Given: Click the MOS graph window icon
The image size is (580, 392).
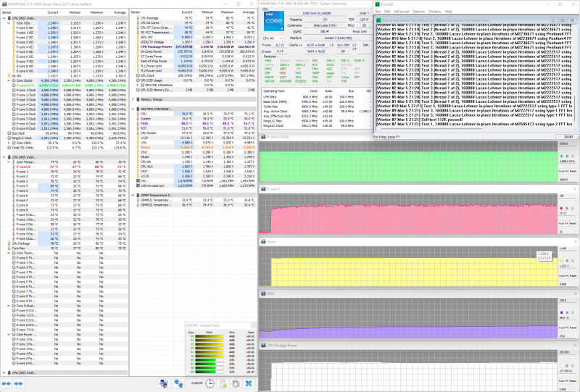Looking at the screenshot, I should (263, 293).
